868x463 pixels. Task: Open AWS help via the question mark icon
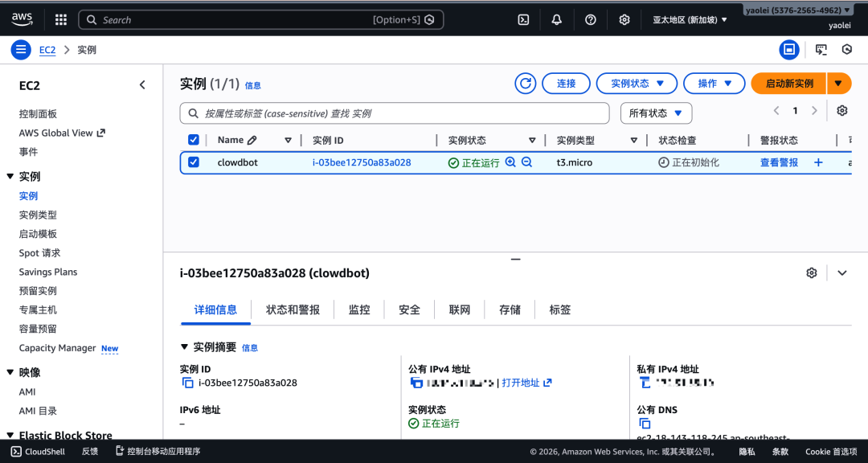point(590,18)
